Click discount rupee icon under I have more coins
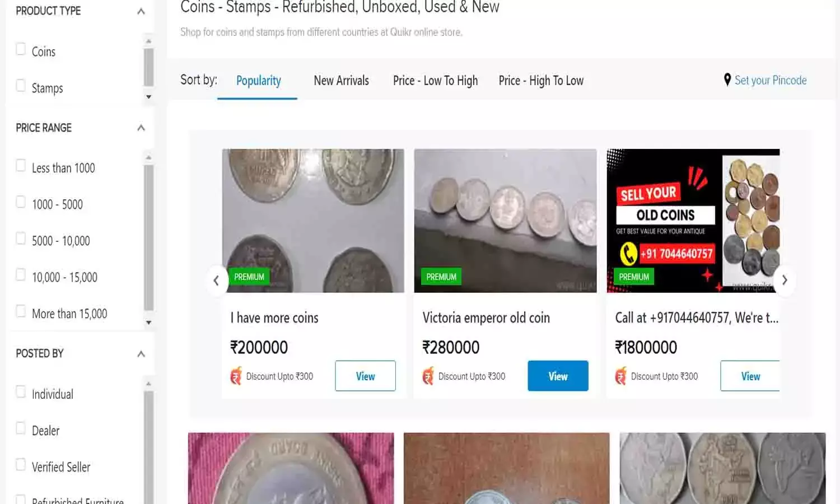 [x=236, y=376]
